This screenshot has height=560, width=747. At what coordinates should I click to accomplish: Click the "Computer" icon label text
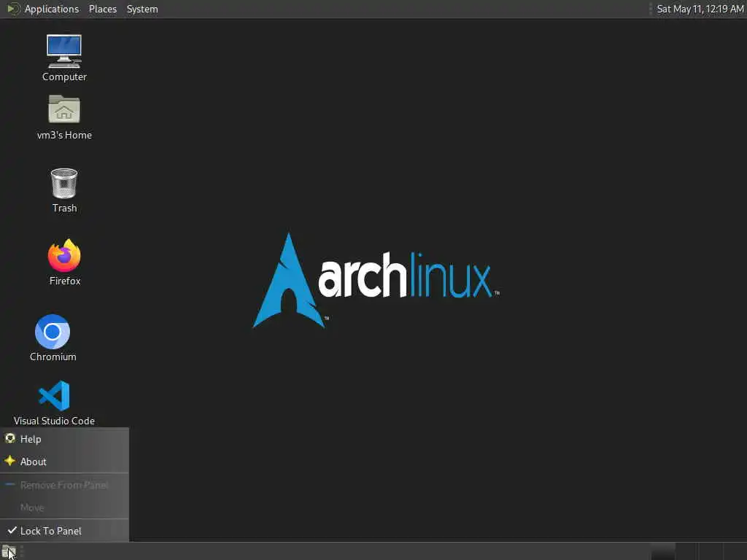tap(64, 77)
